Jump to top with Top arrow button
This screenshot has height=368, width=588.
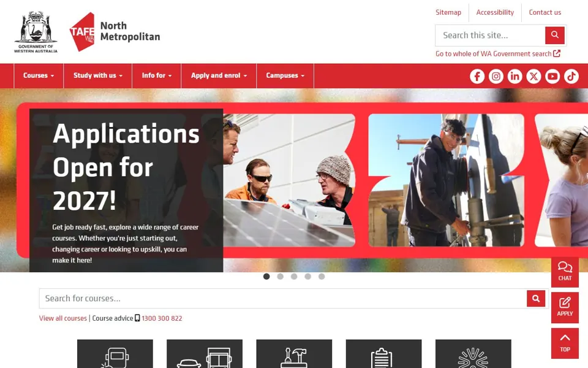tap(565, 343)
